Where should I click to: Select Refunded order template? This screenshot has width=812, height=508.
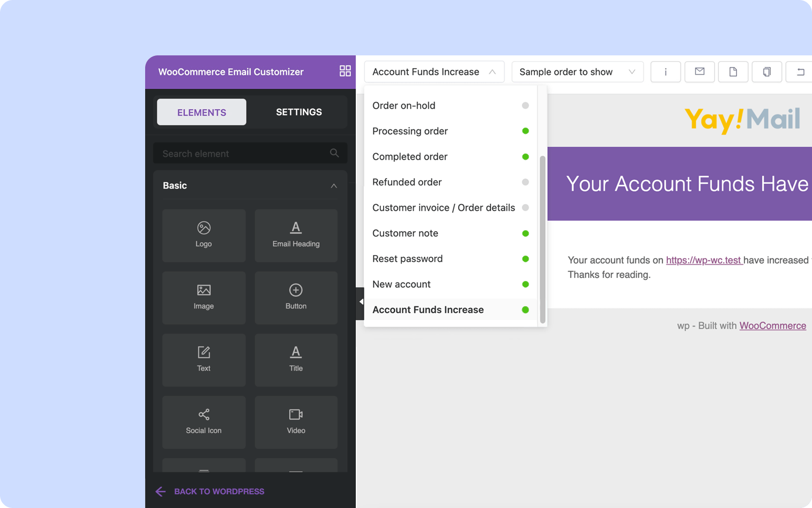(451, 182)
